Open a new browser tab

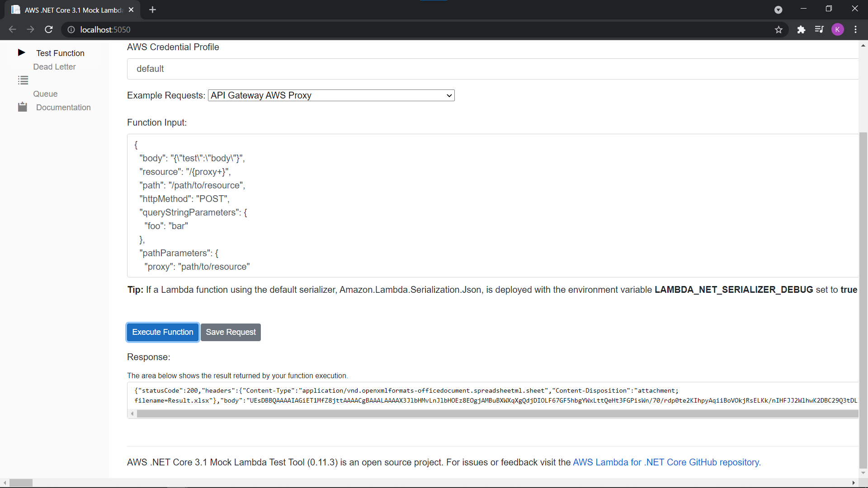click(x=152, y=10)
